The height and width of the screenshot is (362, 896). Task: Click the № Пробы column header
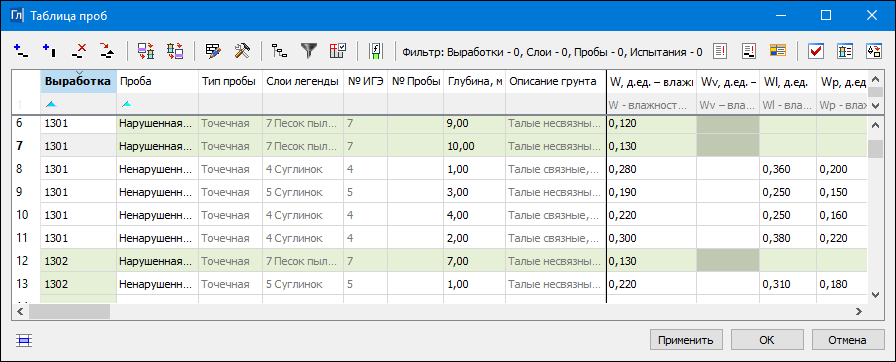tap(415, 82)
